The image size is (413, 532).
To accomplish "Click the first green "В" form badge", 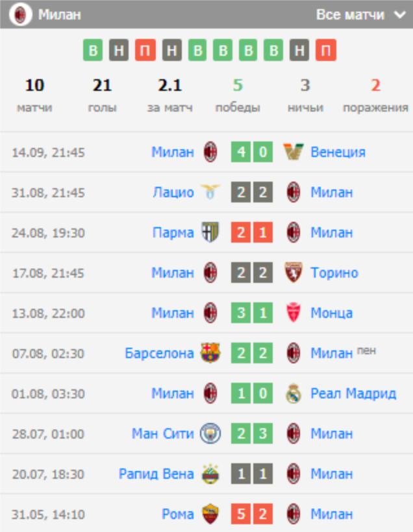I will [93, 51].
